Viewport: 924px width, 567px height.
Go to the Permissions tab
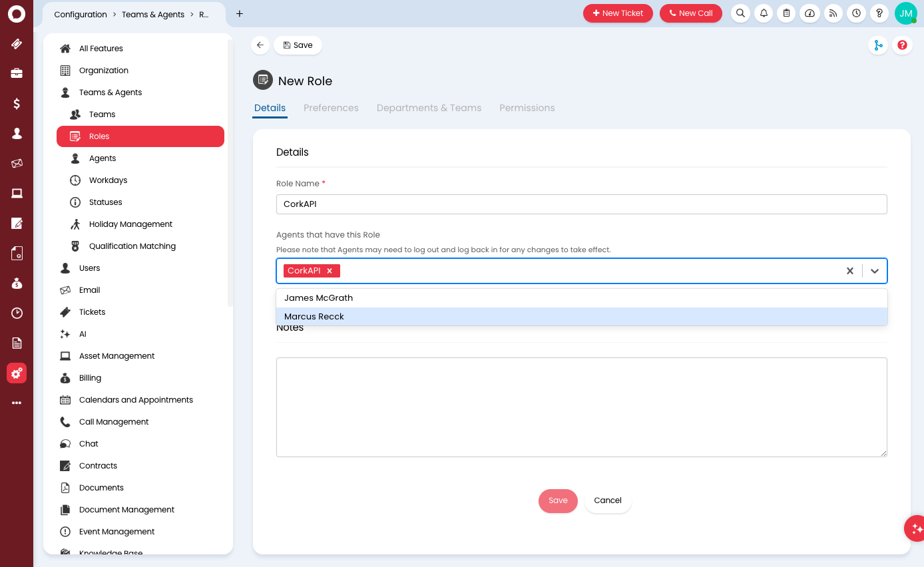(x=527, y=108)
